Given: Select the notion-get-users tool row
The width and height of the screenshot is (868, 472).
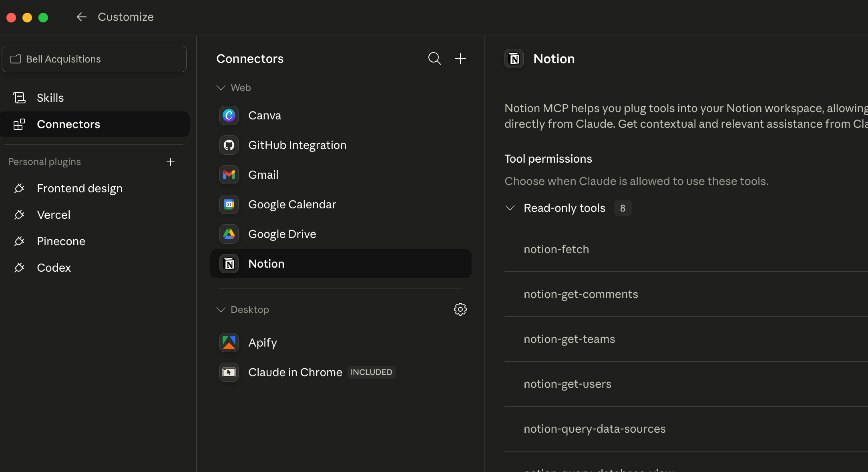Looking at the screenshot, I should (x=686, y=384).
